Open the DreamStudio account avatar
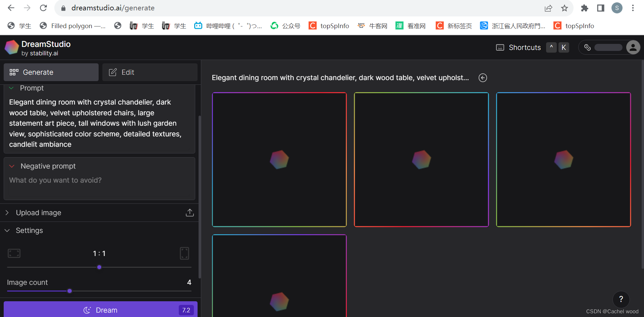The height and width of the screenshot is (317, 644). (x=633, y=48)
